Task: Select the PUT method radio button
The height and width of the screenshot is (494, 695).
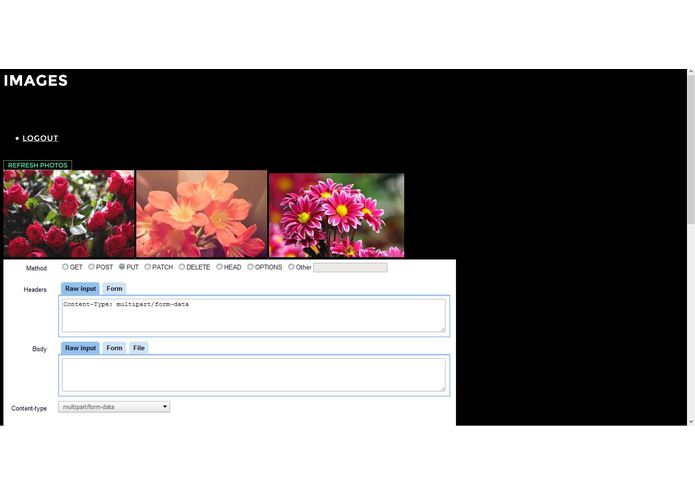Action: [x=122, y=267]
